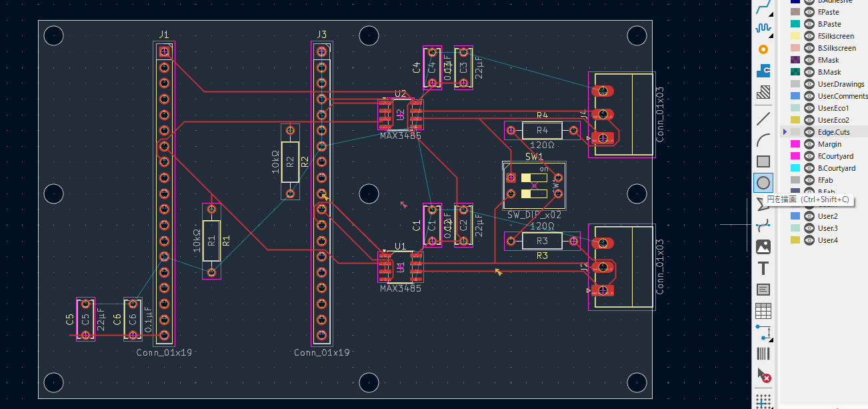This screenshot has height=409, width=868.
Task: Hide the Edge.Cuts layer
Action: 809,132
